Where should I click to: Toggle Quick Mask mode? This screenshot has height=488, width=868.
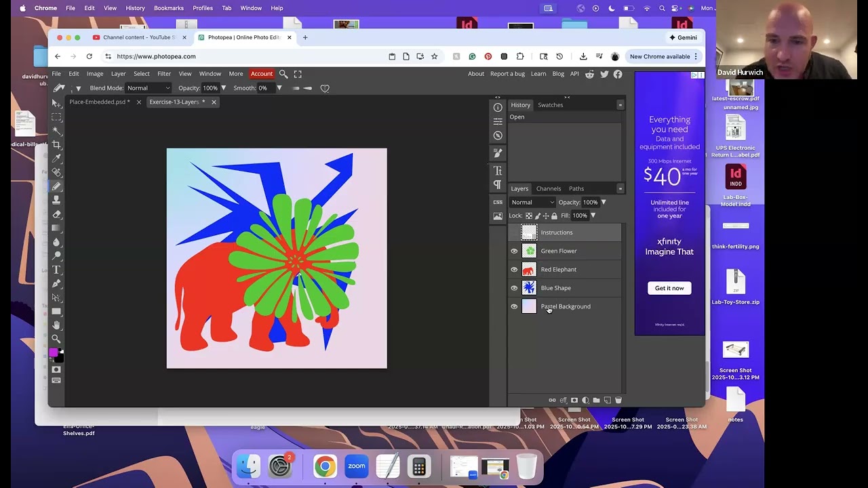(56, 369)
